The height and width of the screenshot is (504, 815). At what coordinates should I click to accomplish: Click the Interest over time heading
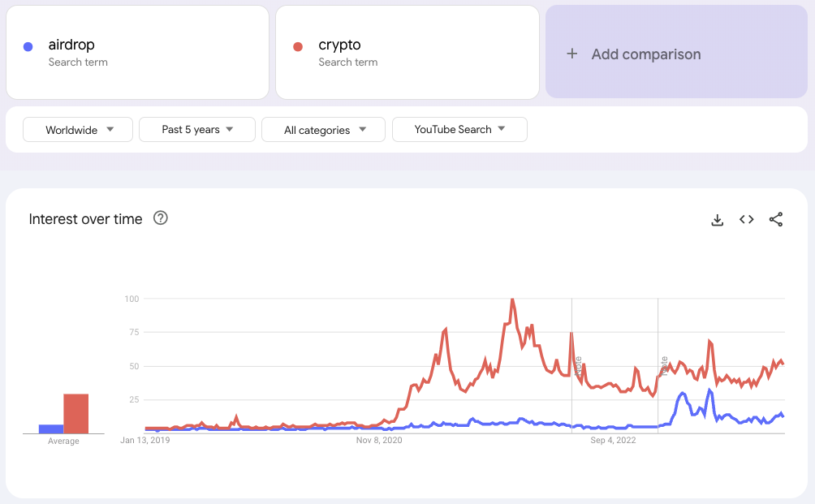coord(85,219)
